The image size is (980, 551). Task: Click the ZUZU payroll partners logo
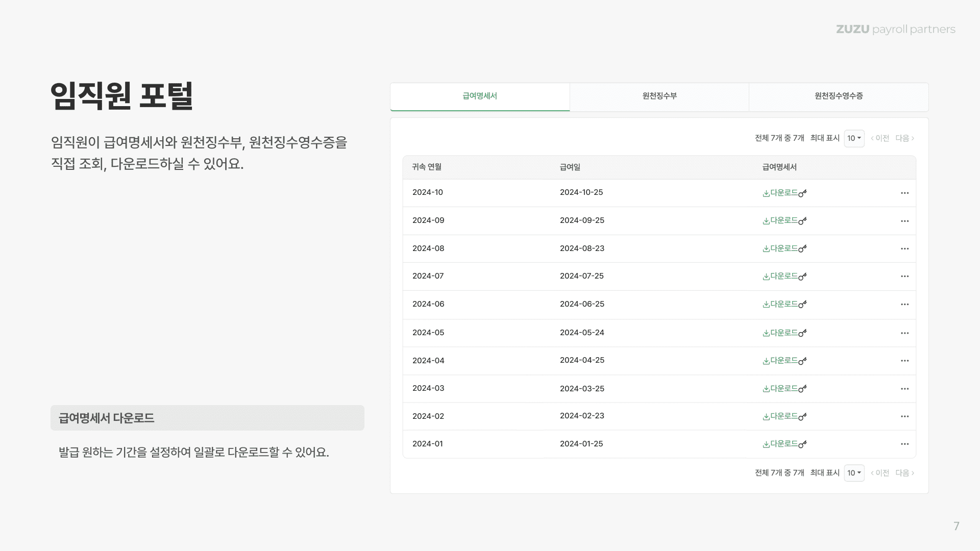point(895,29)
